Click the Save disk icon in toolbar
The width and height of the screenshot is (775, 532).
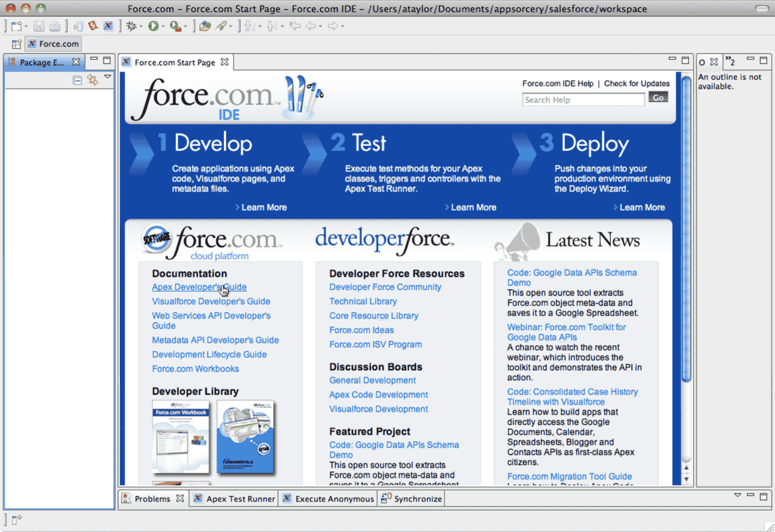40,27
